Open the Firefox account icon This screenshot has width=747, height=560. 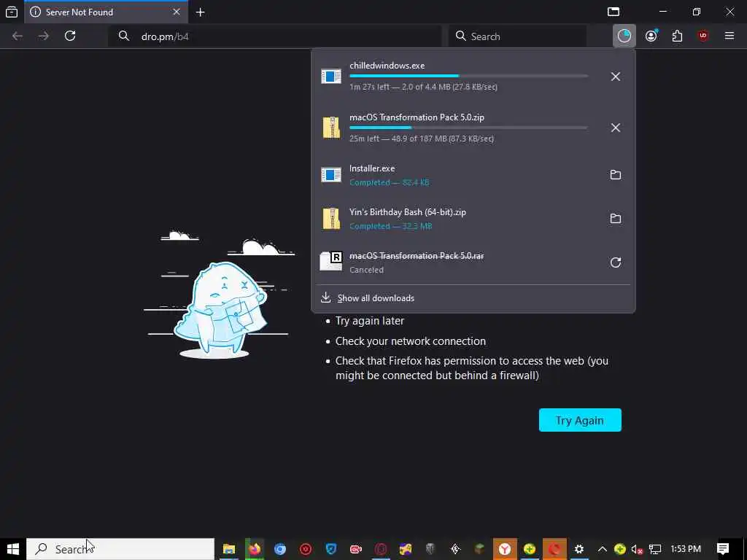click(x=651, y=36)
